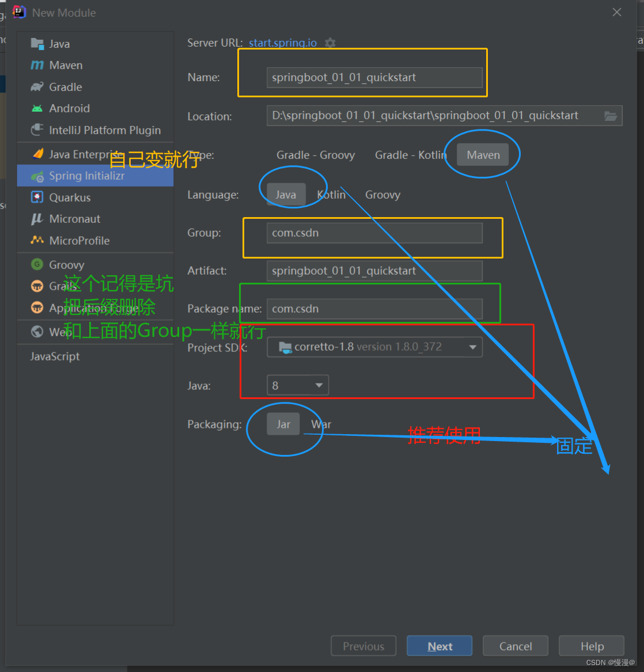Click the Package name field
644x672 pixels.
pyautogui.click(x=374, y=309)
